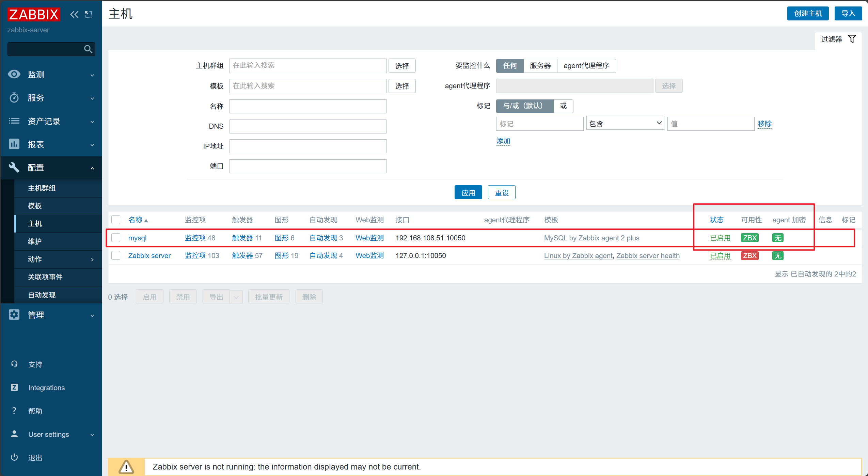The height and width of the screenshot is (476, 868).
Task: Click the 退出 logout power icon
Action: tap(14, 457)
